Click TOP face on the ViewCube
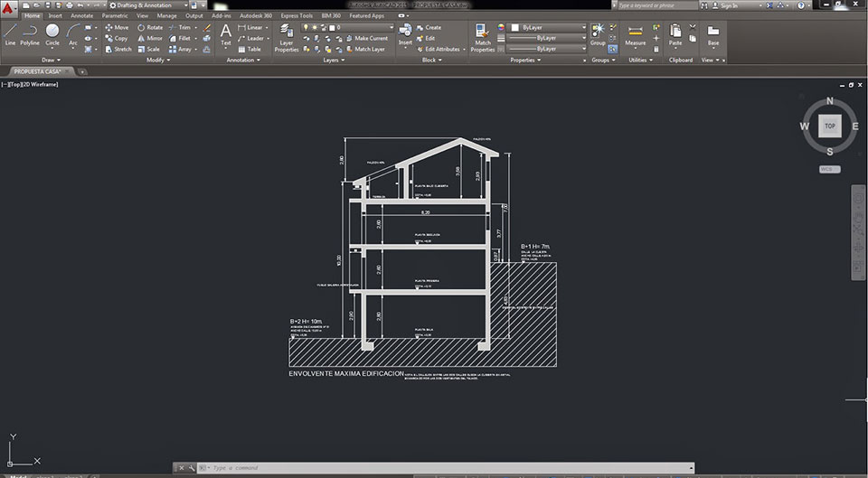This screenshot has width=868, height=478. (829, 127)
